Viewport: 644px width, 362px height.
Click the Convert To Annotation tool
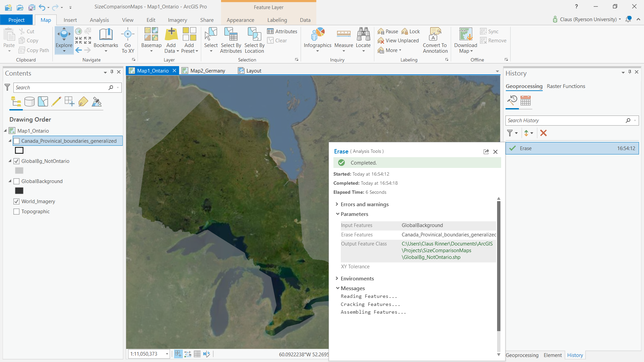[x=435, y=40]
